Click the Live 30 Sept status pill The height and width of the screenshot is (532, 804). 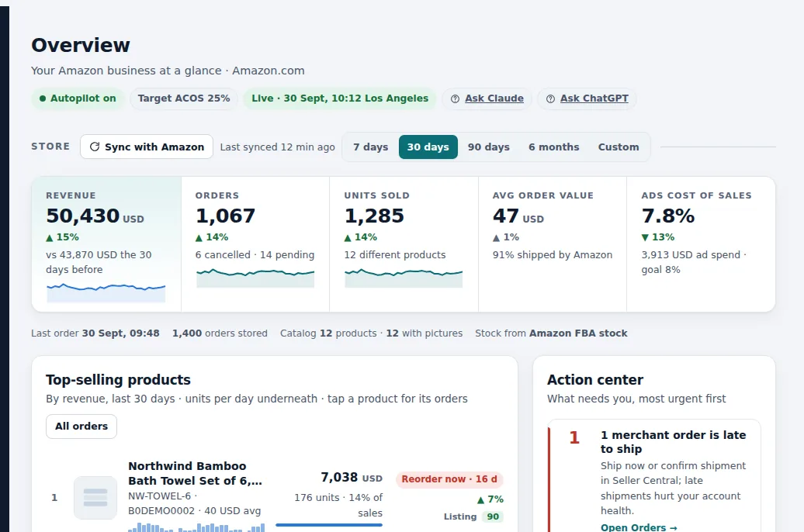[x=340, y=98]
